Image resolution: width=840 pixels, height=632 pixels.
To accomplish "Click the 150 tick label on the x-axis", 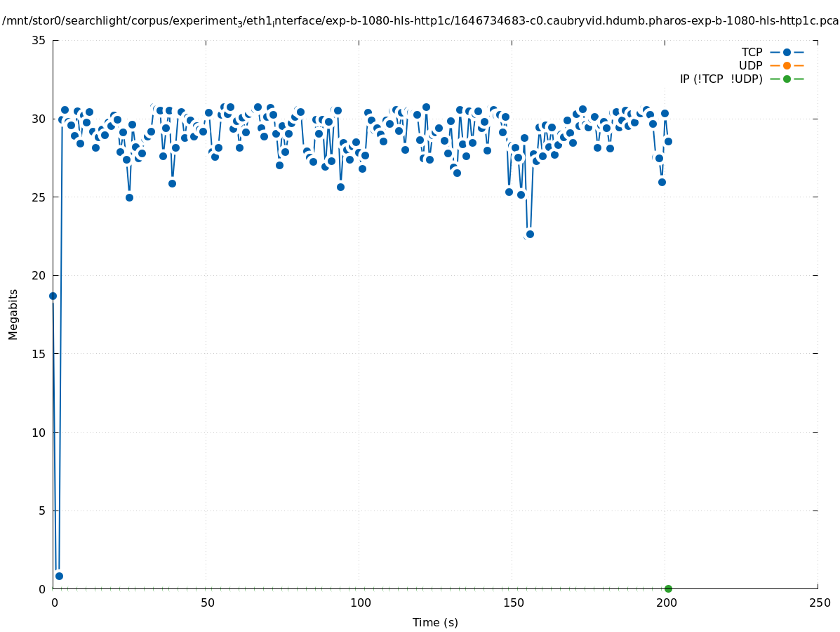I will pyautogui.click(x=513, y=603).
